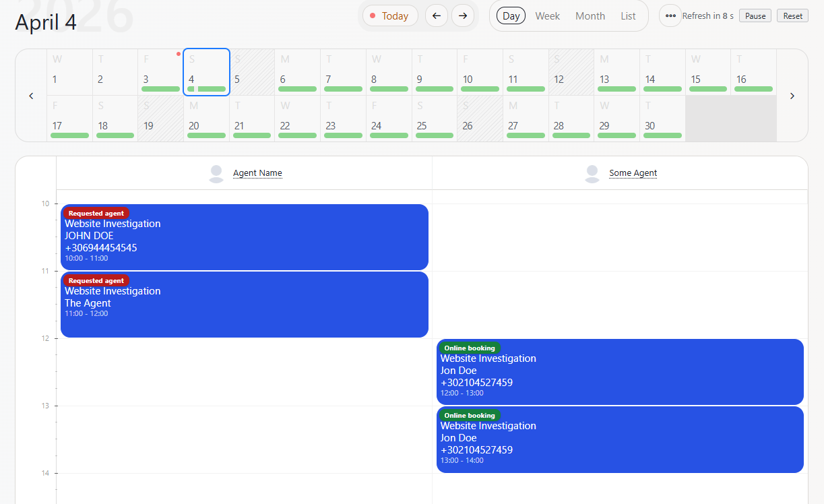Switch to Week view
Screen dimensions: 824x504
[547, 15]
